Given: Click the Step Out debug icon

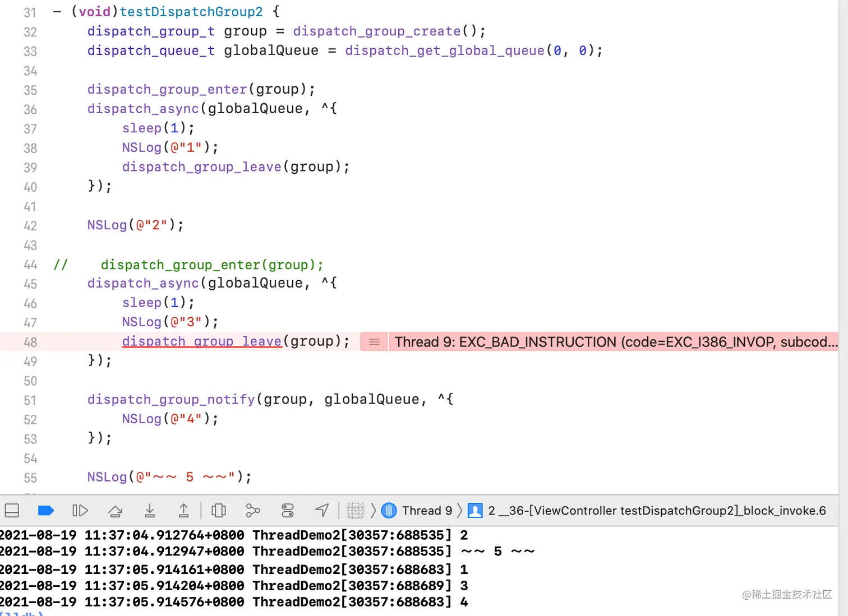Looking at the screenshot, I should click(x=183, y=511).
